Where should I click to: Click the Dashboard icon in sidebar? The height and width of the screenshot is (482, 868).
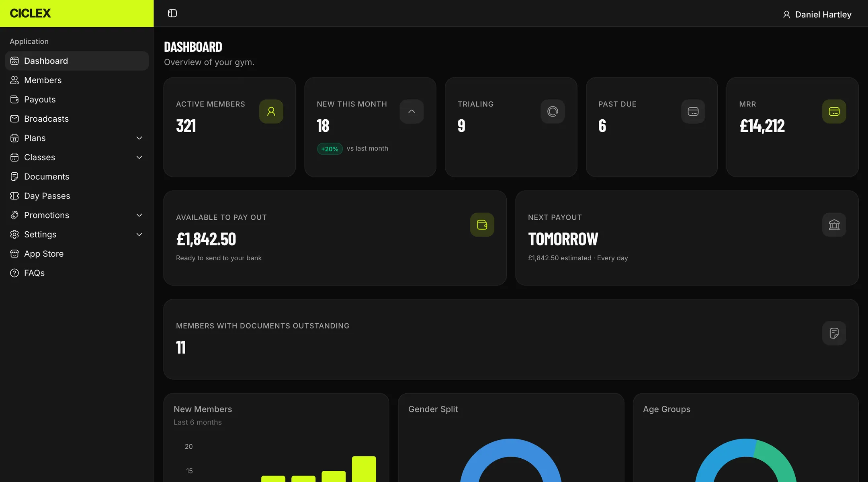pos(14,61)
